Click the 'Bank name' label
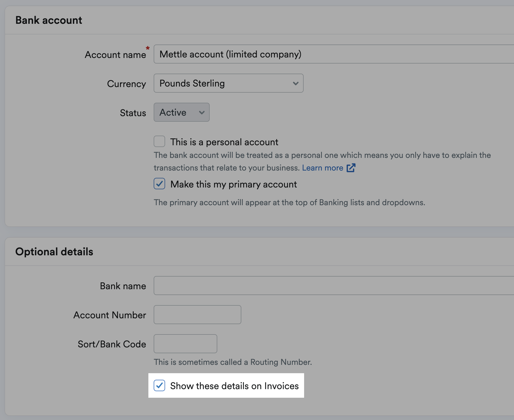The height and width of the screenshot is (420, 514). tap(123, 286)
